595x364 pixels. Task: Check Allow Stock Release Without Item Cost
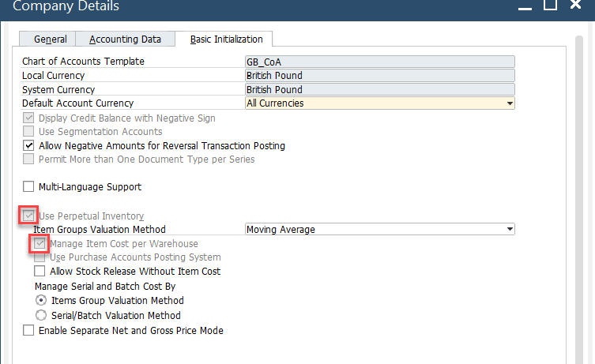pyautogui.click(x=40, y=272)
